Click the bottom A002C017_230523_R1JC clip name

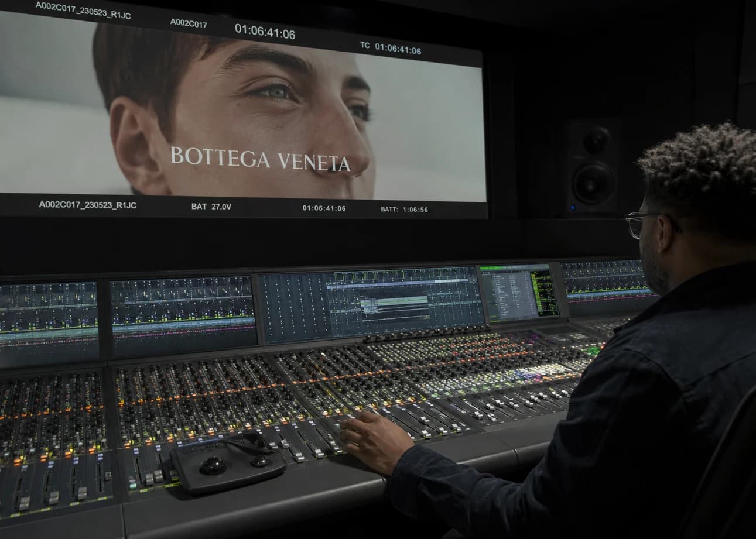pyautogui.click(x=88, y=205)
